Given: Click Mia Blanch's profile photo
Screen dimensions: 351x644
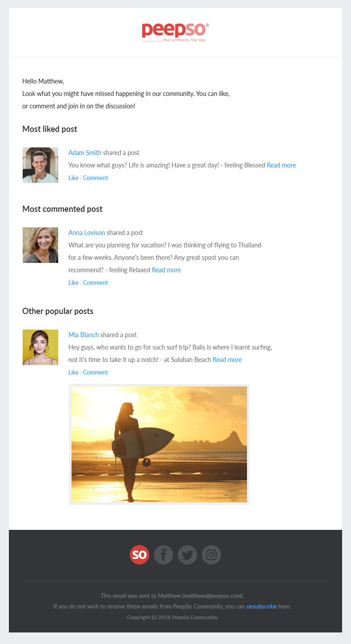Looking at the screenshot, I should click(40, 347).
